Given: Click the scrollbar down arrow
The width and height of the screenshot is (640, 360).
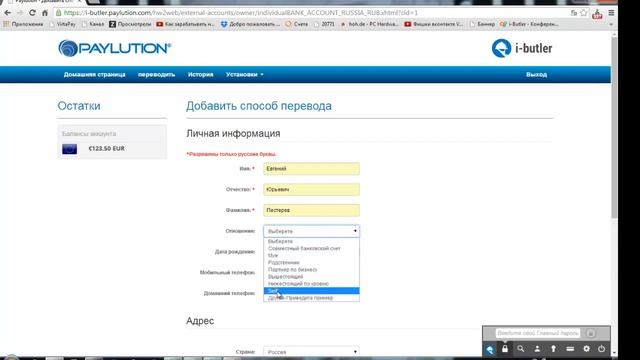Looking at the screenshot, I should [x=614, y=353].
